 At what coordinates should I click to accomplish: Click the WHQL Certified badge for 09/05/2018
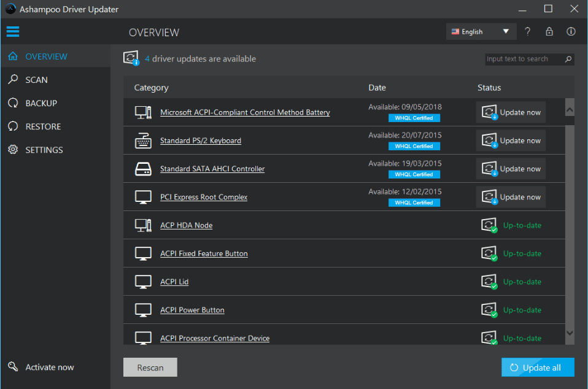tap(414, 118)
